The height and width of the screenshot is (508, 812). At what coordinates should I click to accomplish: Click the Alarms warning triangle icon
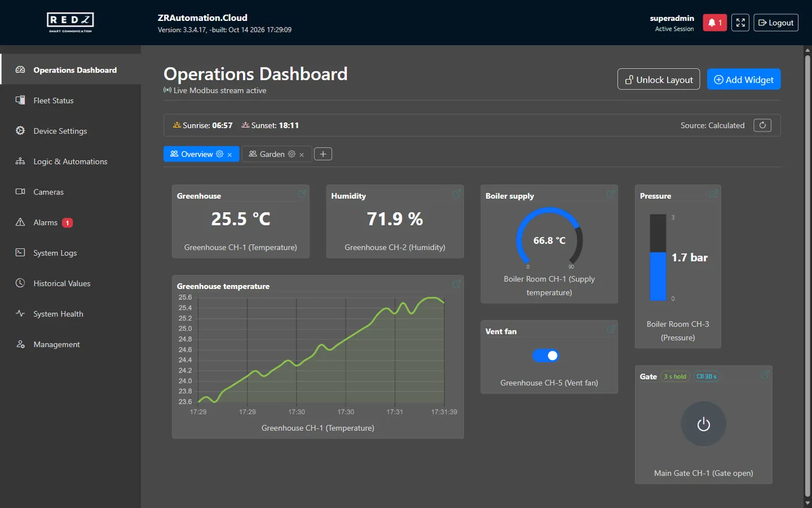click(20, 222)
